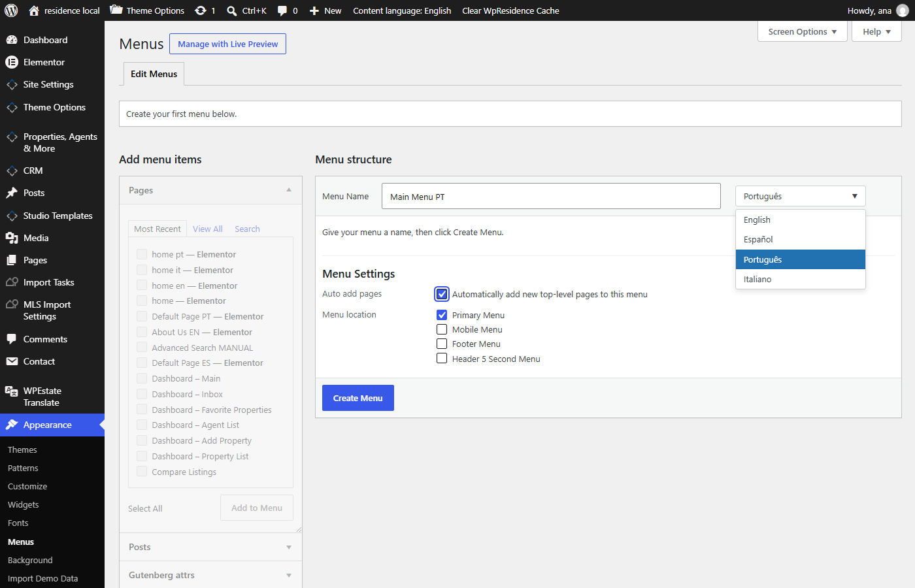Click the Dashboard gauge icon in sidebar

tap(12, 40)
